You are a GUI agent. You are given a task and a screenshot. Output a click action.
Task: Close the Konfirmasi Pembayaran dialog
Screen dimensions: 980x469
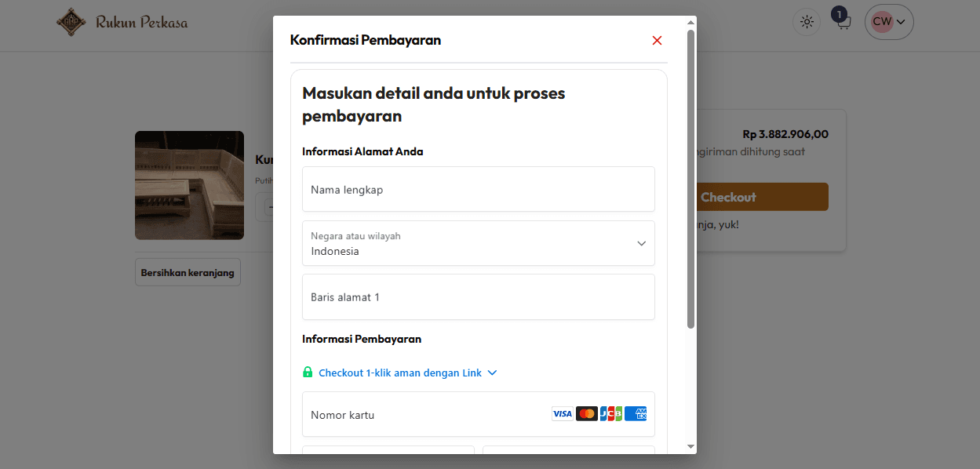tap(658, 41)
